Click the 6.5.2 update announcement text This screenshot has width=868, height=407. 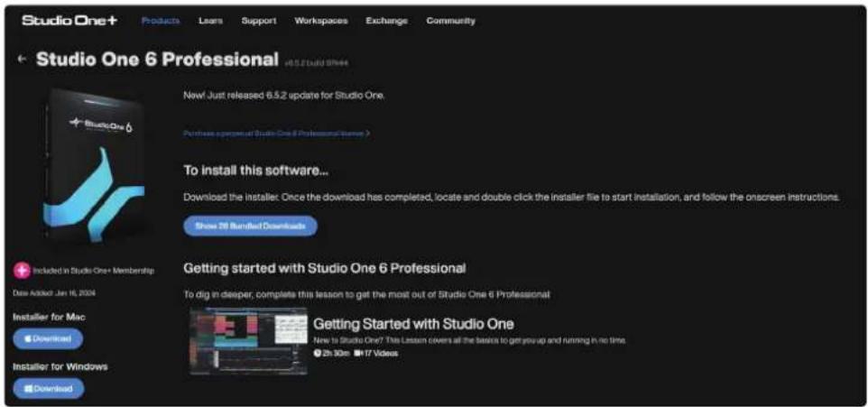pos(284,96)
